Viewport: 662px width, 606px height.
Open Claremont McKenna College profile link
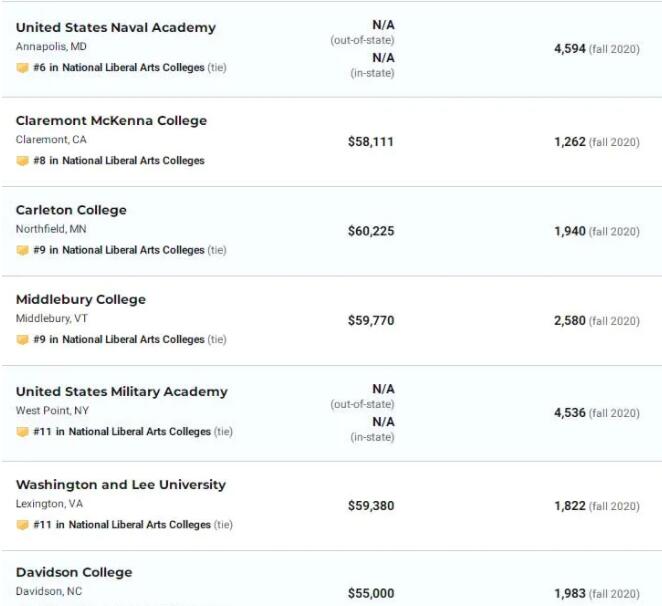[x=111, y=120]
